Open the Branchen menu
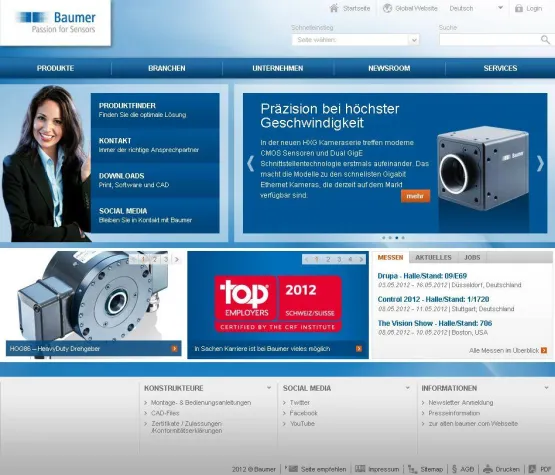 pos(167,68)
